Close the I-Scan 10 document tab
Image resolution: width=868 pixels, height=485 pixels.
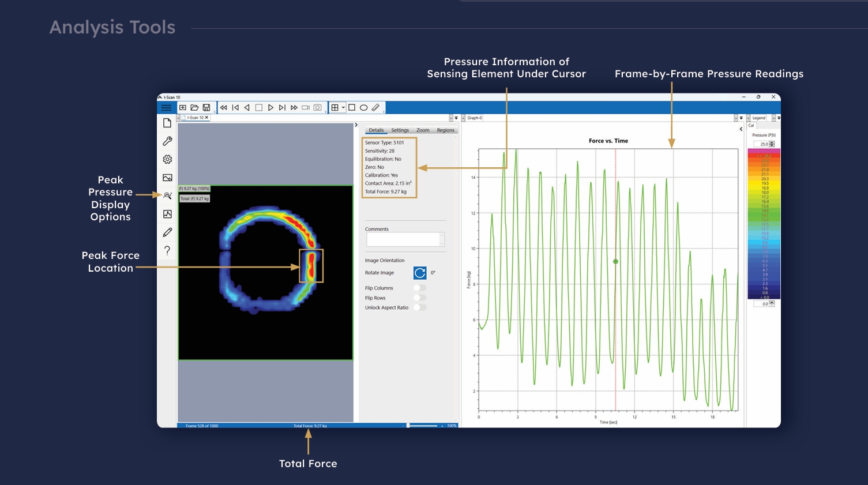tap(206, 118)
